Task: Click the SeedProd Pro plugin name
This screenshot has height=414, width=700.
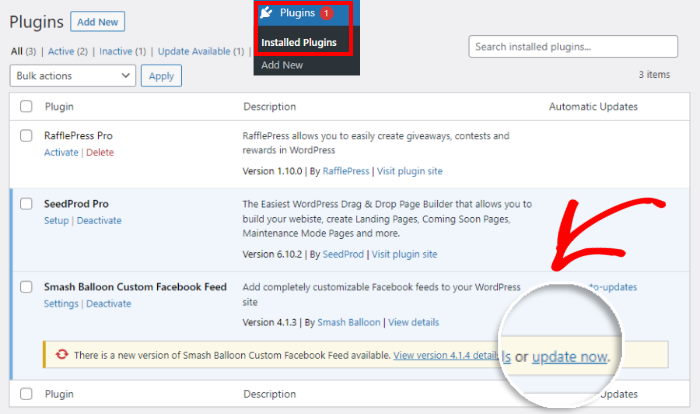Action: click(x=76, y=204)
